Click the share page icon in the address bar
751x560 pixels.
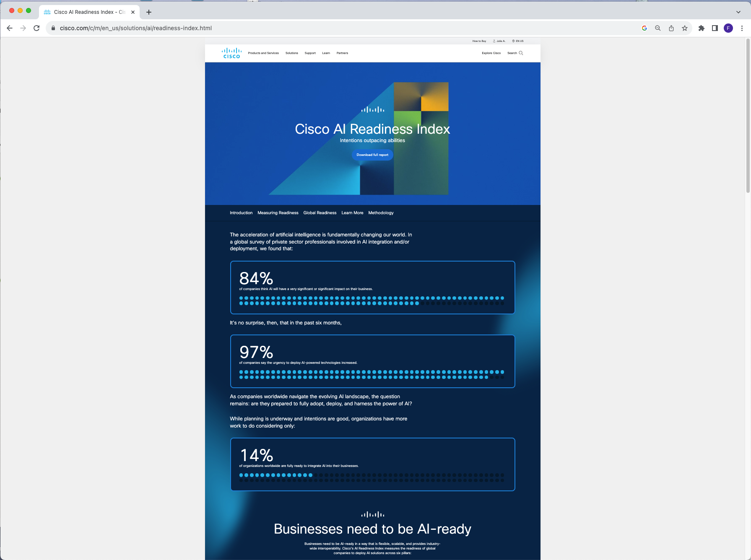pyautogui.click(x=671, y=28)
